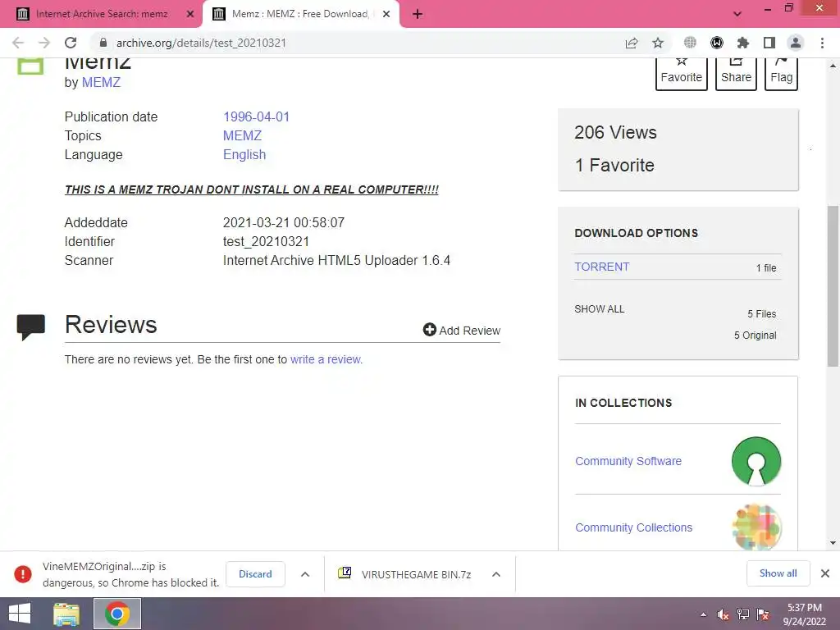
Task: Click the TORRENT download option
Action: [x=601, y=267]
